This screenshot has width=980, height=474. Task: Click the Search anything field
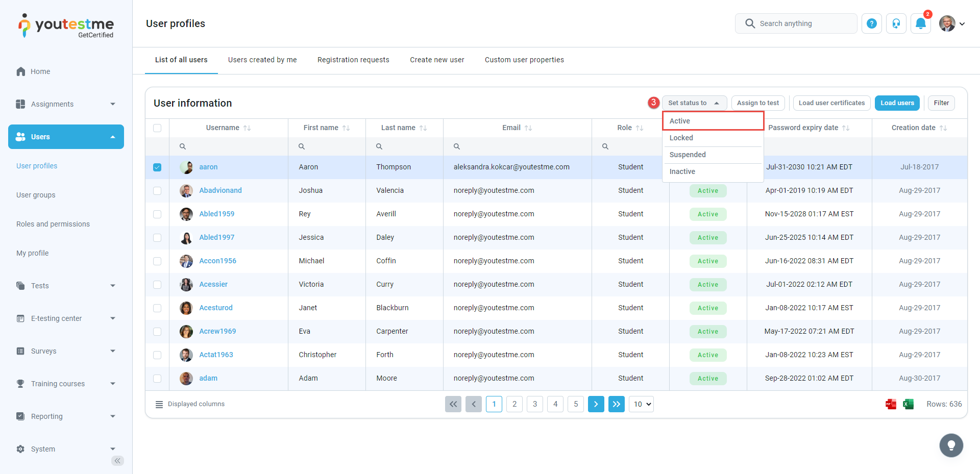coord(796,23)
